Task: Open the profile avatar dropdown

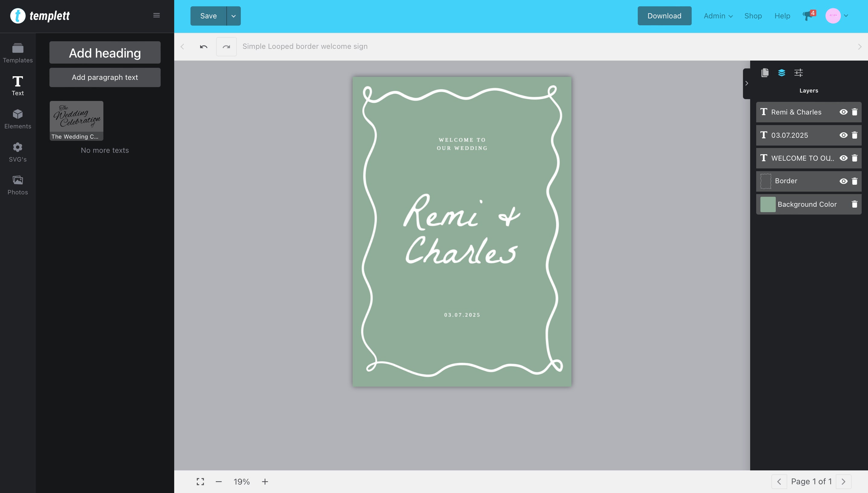Action: (x=836, y=16)
